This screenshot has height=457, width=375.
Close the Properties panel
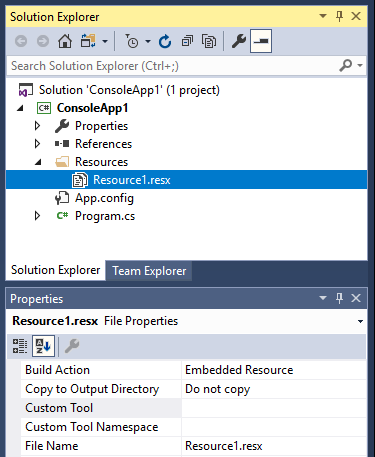356,298
